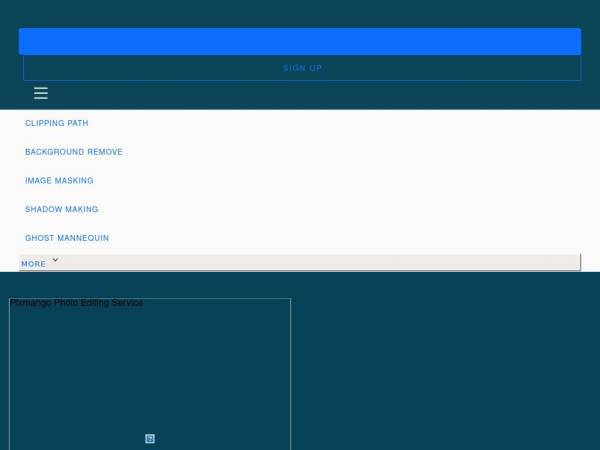Click the SIGN UP button
The width and height of the screenshot is (600, 450).
click(x=302, y=68)
